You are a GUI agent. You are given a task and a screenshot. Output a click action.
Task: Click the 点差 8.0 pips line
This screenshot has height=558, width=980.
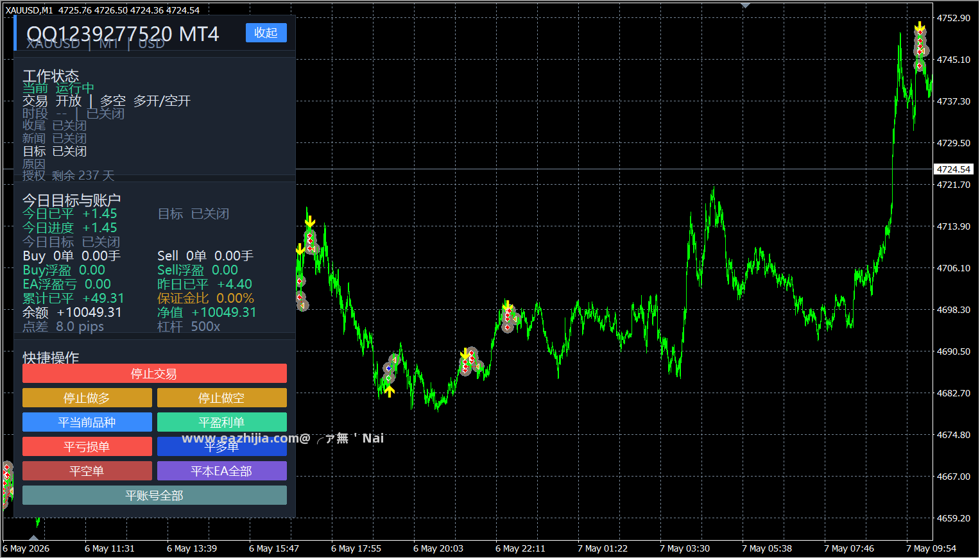(x=63, y=326)
